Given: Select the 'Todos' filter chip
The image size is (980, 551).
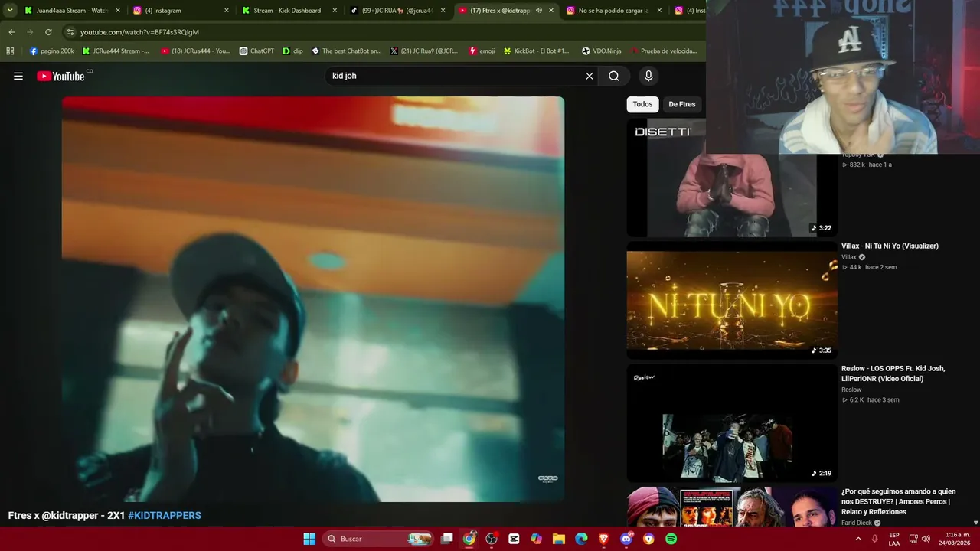Looking at the screenshot, I should (x=642, y=104).
